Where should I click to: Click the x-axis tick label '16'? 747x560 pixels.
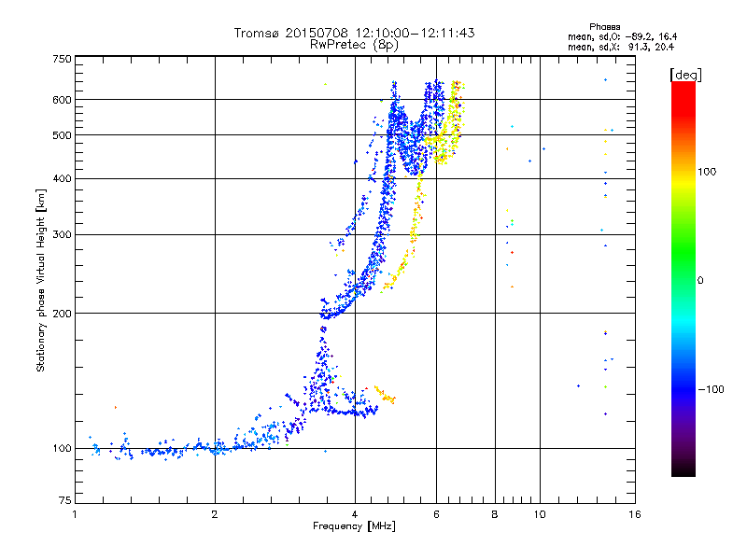coord(635,514)
